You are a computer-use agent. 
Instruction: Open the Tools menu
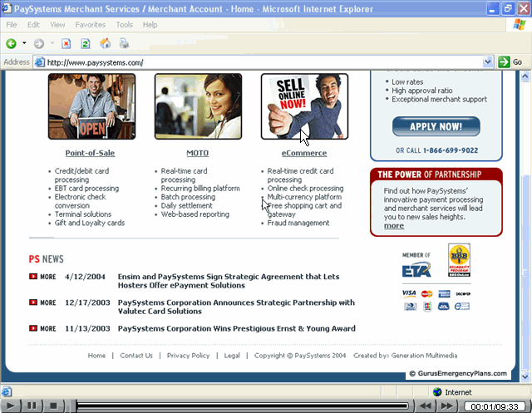coord(124,25)
